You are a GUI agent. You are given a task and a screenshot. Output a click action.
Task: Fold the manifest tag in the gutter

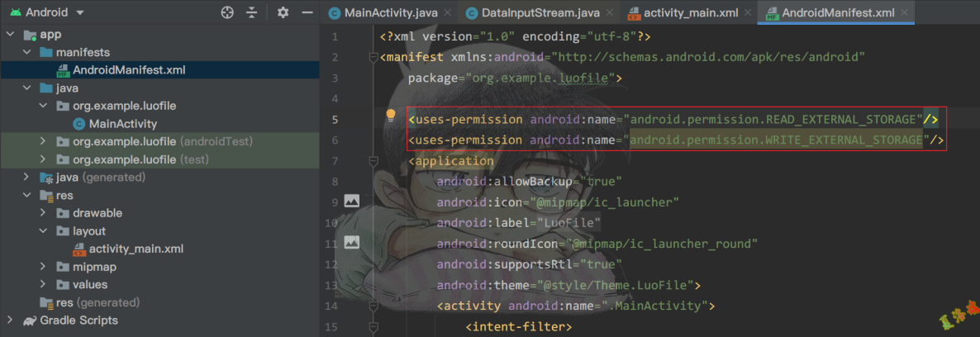pyautogui.click(x=373, y=57)
